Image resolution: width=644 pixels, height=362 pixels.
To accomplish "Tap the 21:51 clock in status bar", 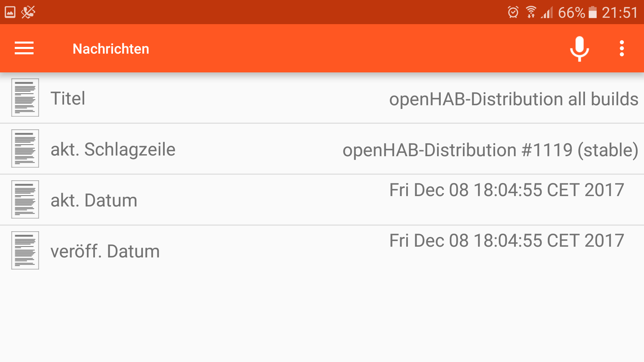I will pyautogui.click(x=620, y=13).
